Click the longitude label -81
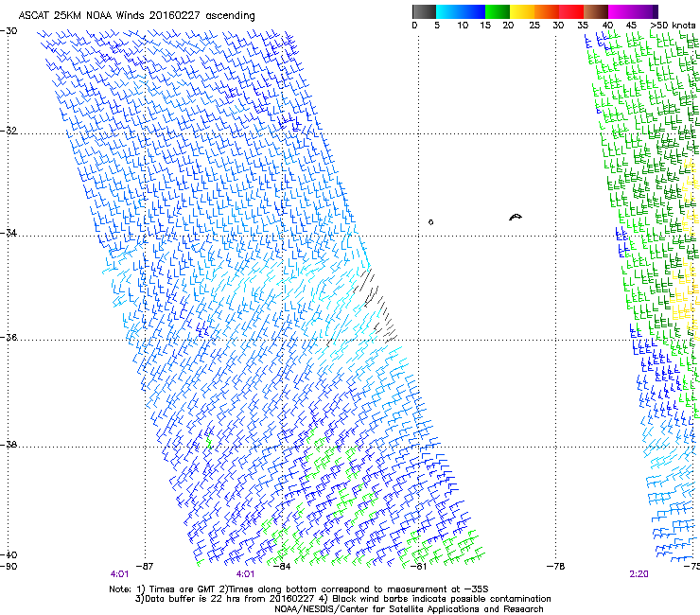 418,567
